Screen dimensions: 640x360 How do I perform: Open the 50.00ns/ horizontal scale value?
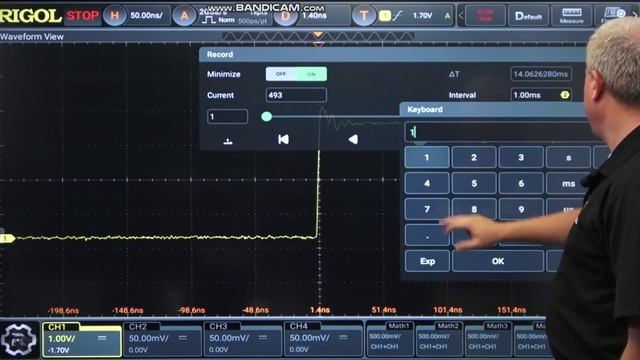point(146,16)
